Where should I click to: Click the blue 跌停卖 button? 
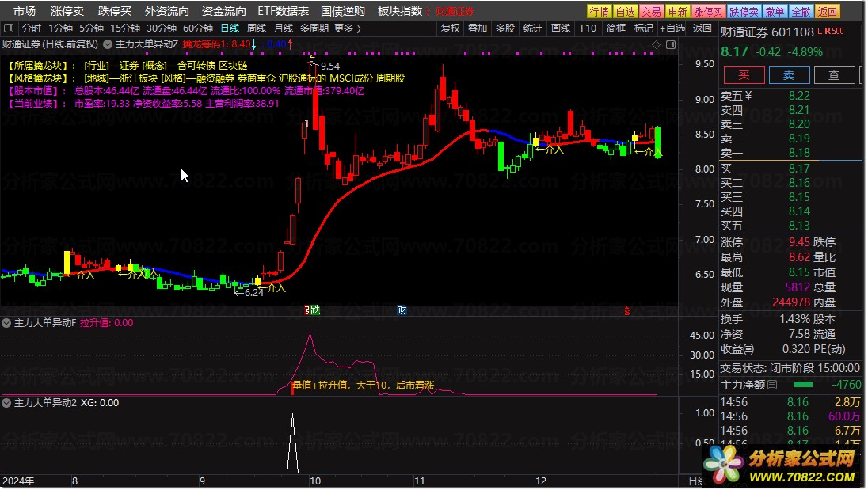pyautogui.click(x=744, y=11)
